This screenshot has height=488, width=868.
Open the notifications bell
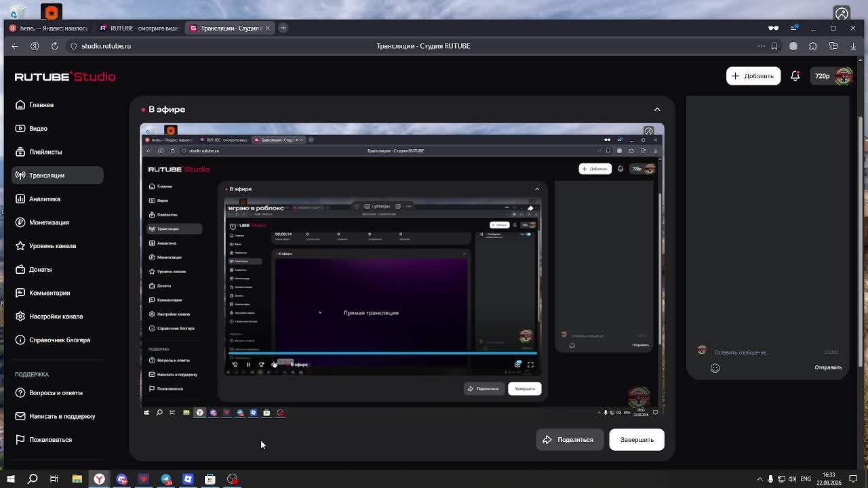(795, 76)
